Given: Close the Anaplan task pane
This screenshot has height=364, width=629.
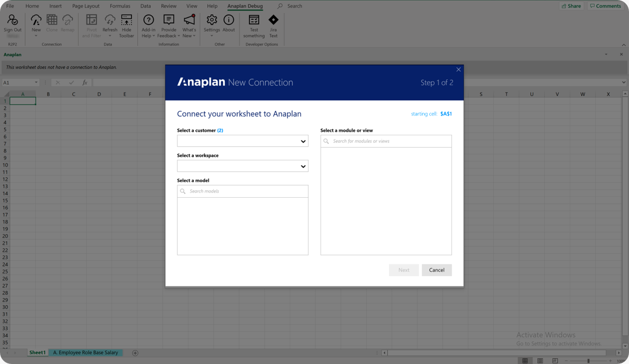Looking at the screenshot, I should coord(621,54).
